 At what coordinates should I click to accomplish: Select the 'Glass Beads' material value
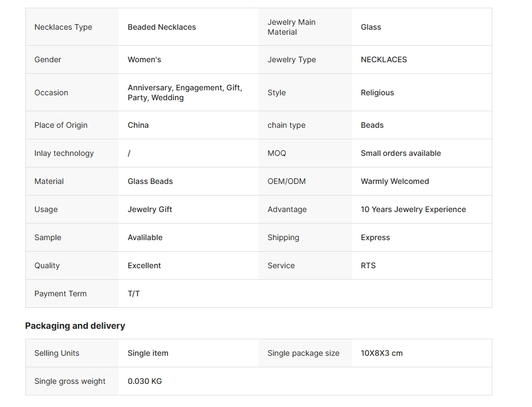(x=150, y=181)
